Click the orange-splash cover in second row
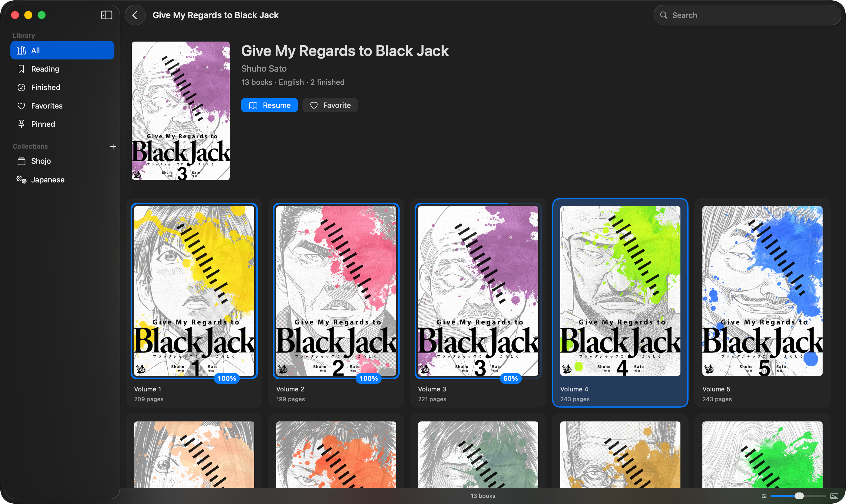Viewport: 846px width, 504px height. pos(336,455)
